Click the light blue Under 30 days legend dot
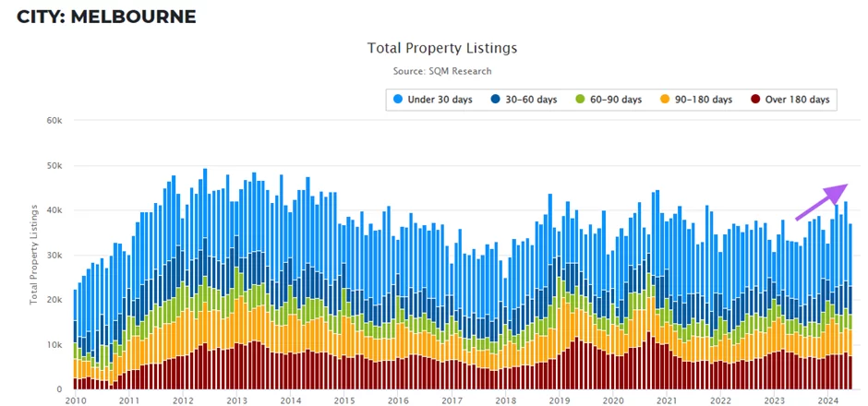The width and height of the screenshot is (868, 406). [398, 100]
